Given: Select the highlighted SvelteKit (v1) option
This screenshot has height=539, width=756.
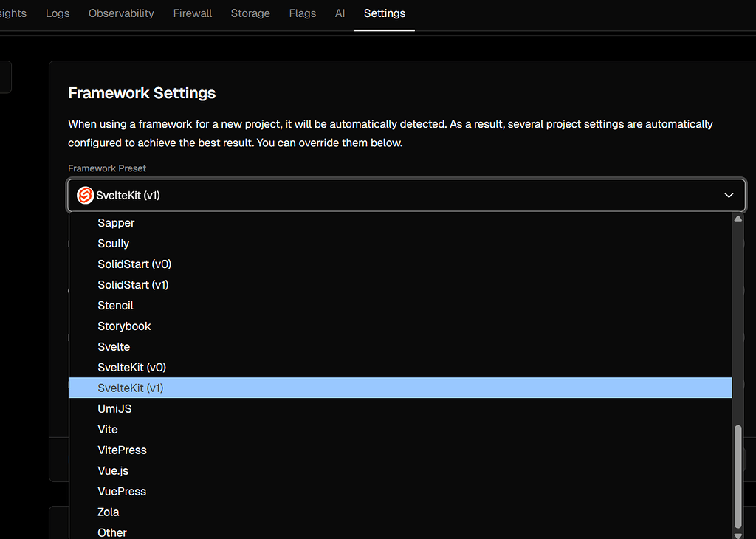Looking at the screenshot, I should click(x=131, y=388).
